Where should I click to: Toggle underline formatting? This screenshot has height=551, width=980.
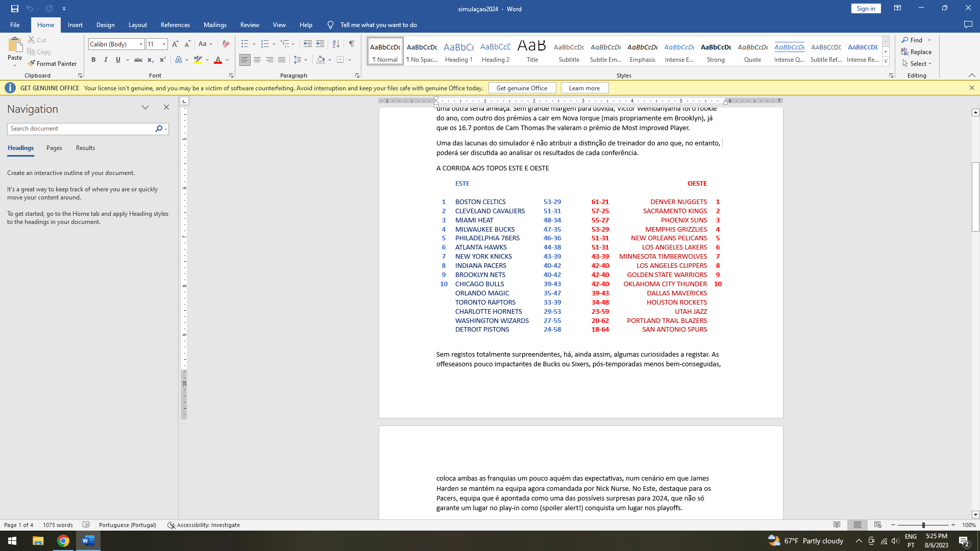tap(118, 60)
